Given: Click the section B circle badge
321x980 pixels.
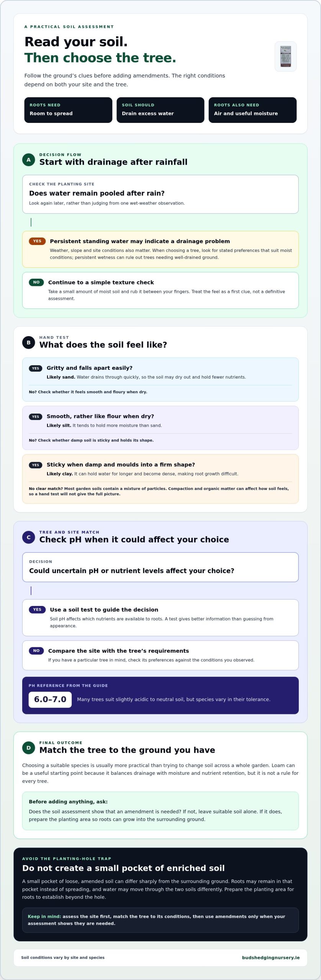Looking at the screenshot, I should (29, 342).
